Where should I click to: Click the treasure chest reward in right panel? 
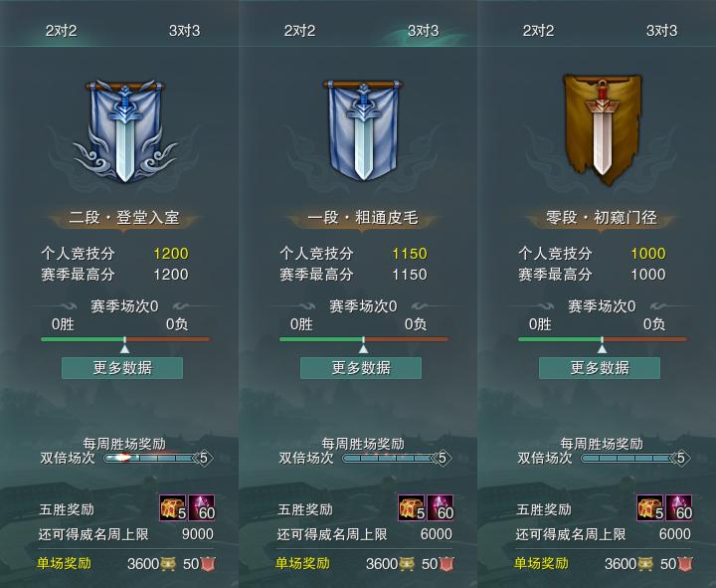(x=650, y=507)
